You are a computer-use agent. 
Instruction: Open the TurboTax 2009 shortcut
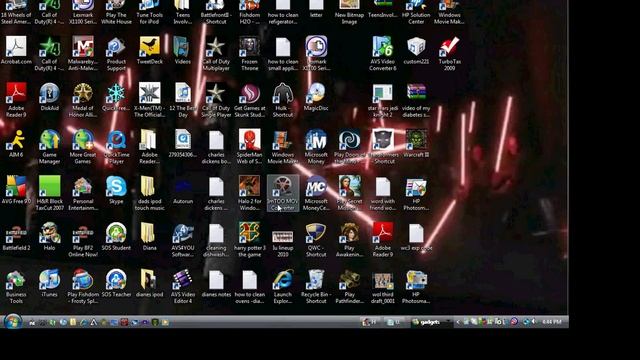click(x=449, y=53)
